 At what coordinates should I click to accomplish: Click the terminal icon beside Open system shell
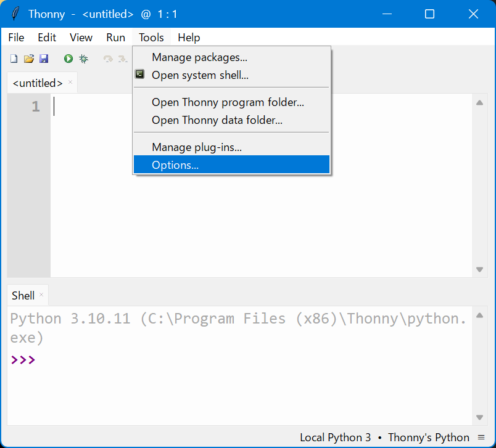(x=140, y=74)
